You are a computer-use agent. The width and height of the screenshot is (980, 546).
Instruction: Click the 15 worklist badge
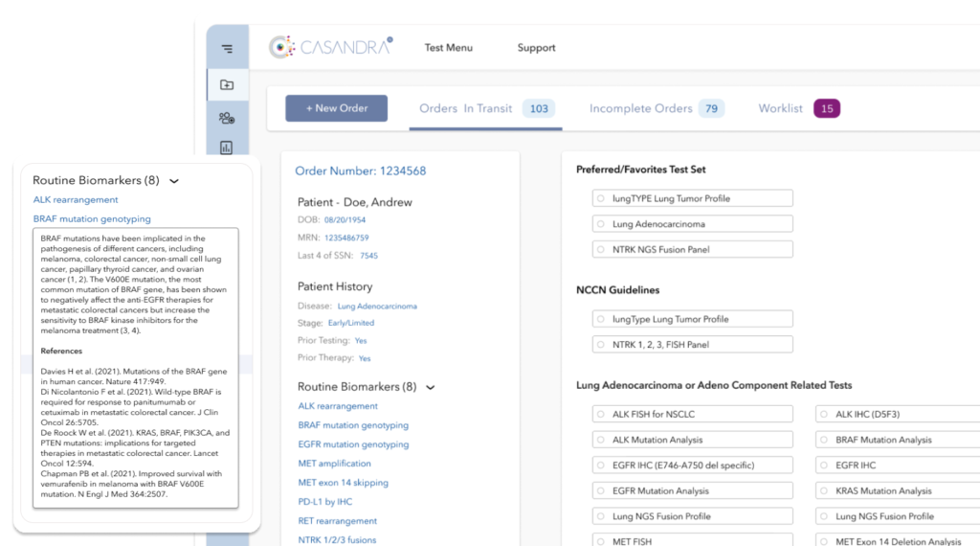(827, 109)
